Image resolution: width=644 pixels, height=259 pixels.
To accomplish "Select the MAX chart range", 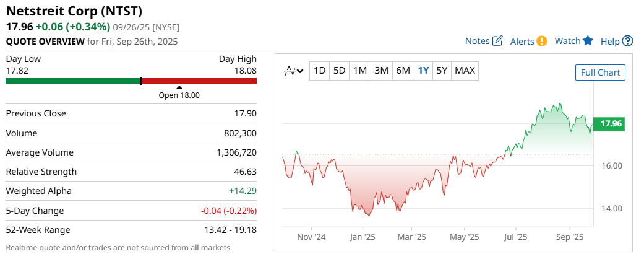I will tap(465, 71).
